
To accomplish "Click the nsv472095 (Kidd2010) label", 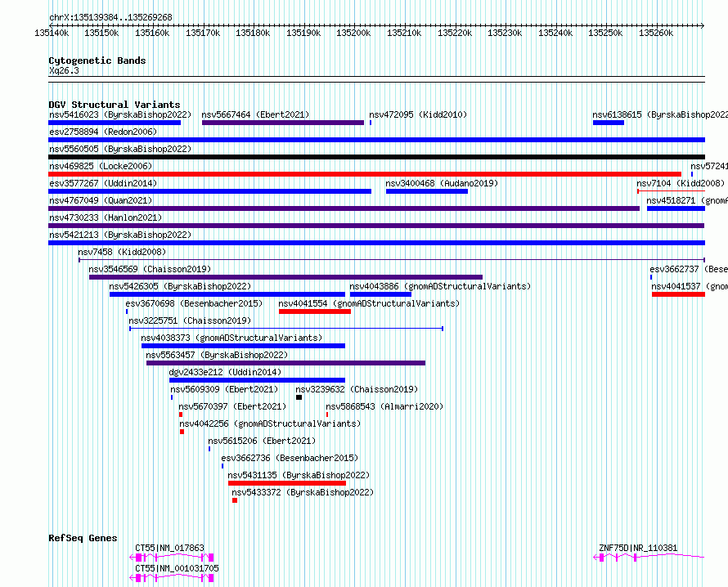I will pos(418,114).
